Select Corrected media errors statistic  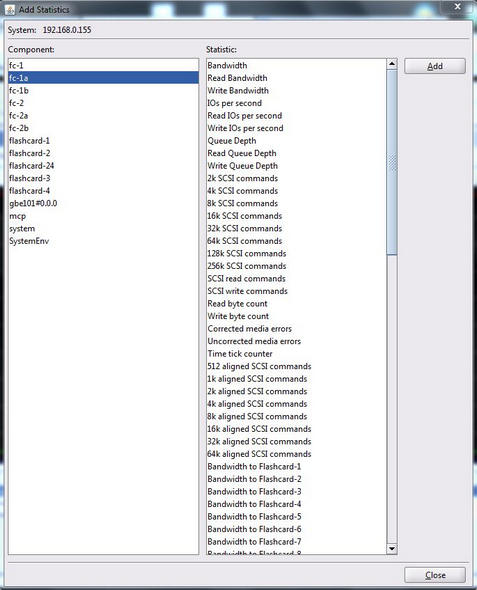tap(297, 328)
